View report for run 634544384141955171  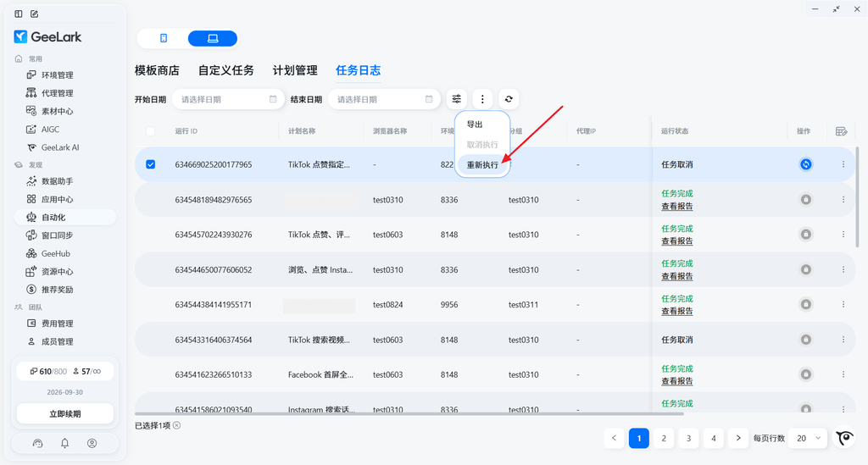[x=677, y=312]
